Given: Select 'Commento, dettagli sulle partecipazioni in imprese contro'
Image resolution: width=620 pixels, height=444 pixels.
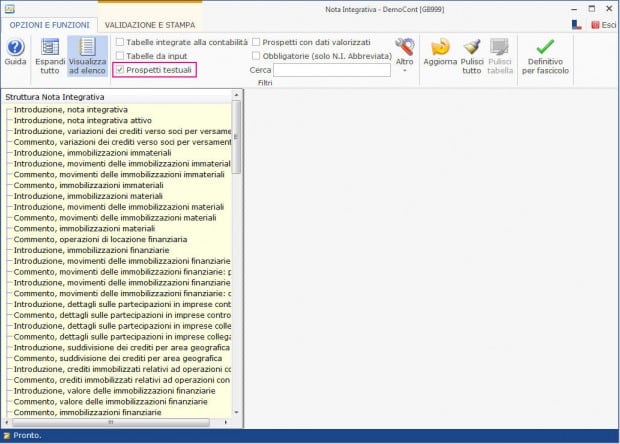Looking at the screenshot, I should click(x=123, y=315).
